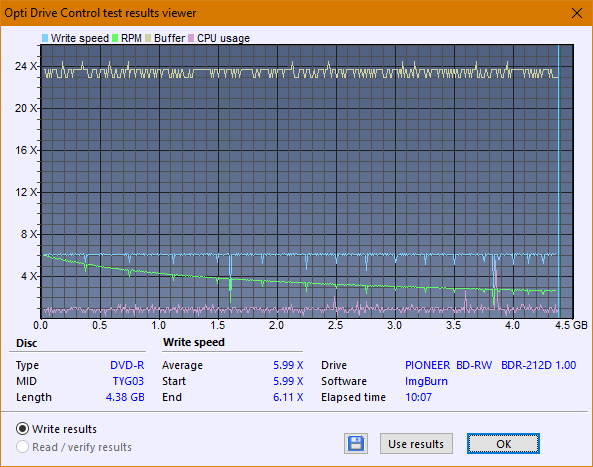This screenshot has height=467, width=593.
Task: Click the window title bar text
Action: click(100, 13)
